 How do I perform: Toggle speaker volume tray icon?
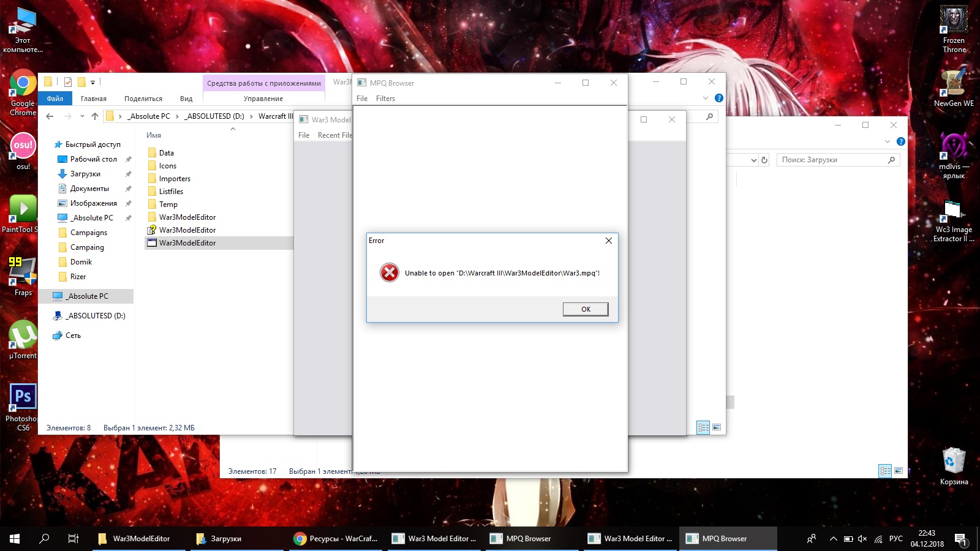point(862,539)
